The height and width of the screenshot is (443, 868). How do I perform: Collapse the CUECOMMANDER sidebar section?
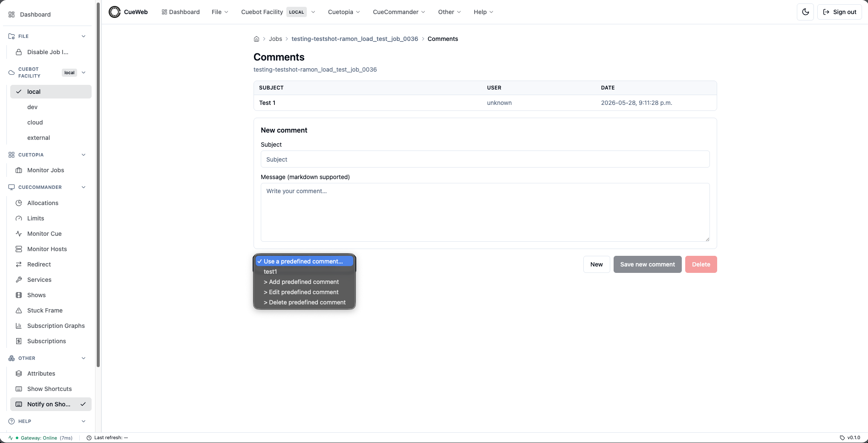coord(84,187)
